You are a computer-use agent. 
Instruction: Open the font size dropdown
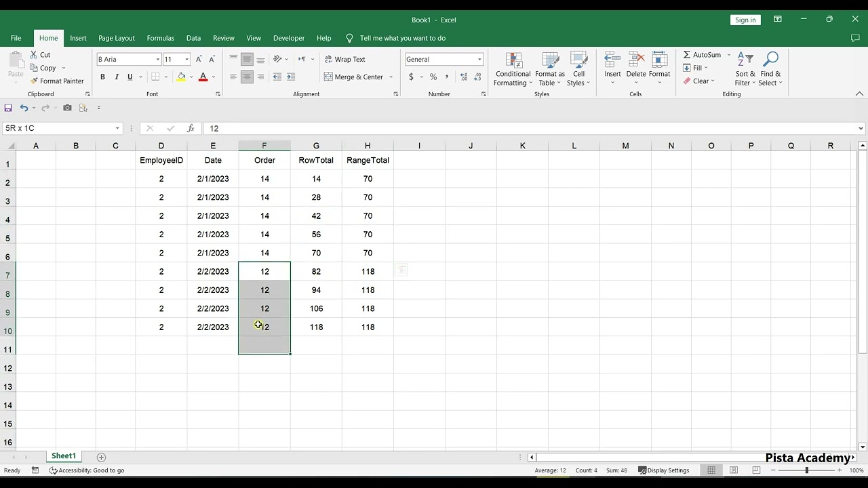click(x=187, y=59)
